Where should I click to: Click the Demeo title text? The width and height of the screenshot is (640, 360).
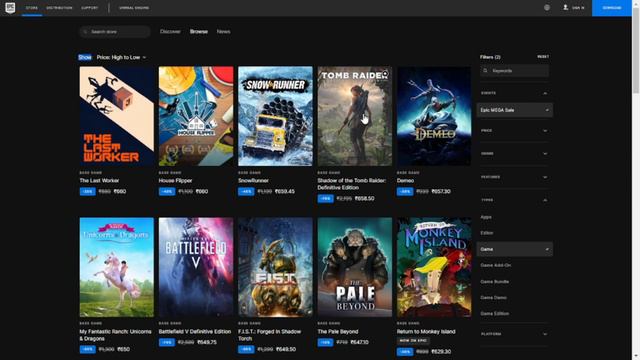(x=405, y=180)
